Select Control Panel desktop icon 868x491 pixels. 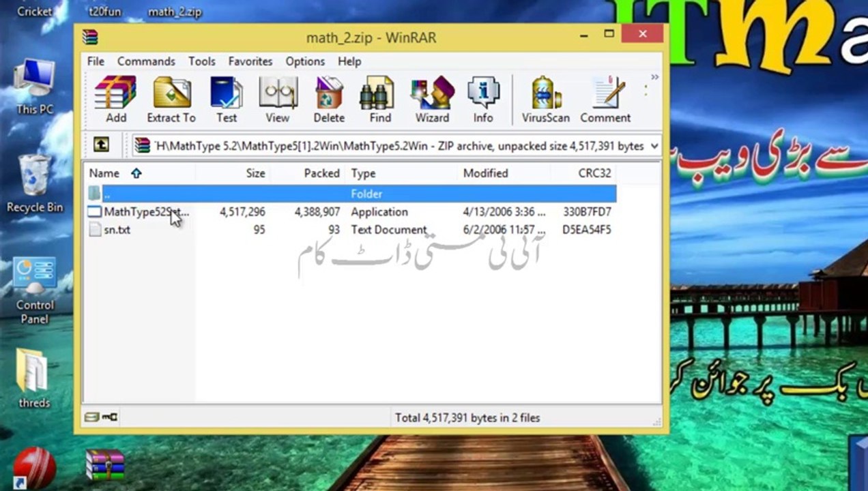pos(35,292)
